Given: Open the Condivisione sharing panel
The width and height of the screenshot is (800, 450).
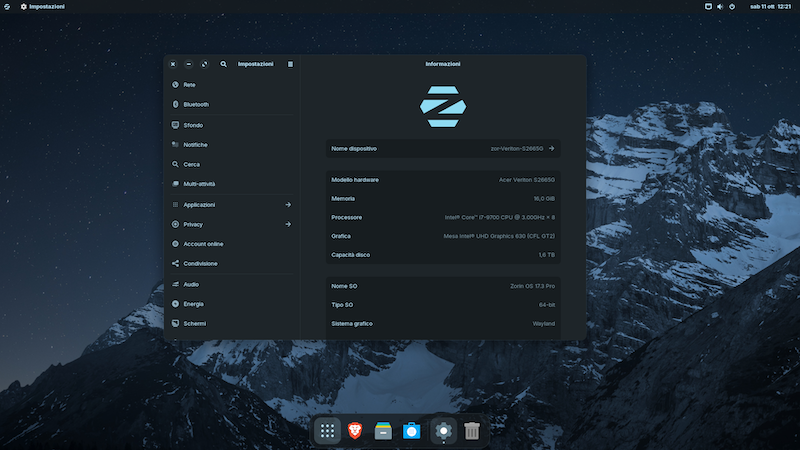Looking at the screenshot, I should coord(232,264).
